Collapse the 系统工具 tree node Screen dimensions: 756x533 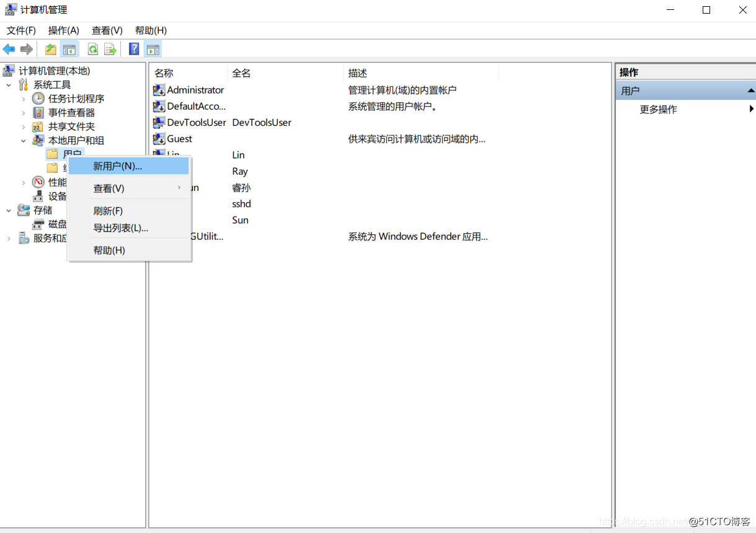pyautogui.click(x=9, y=85)
